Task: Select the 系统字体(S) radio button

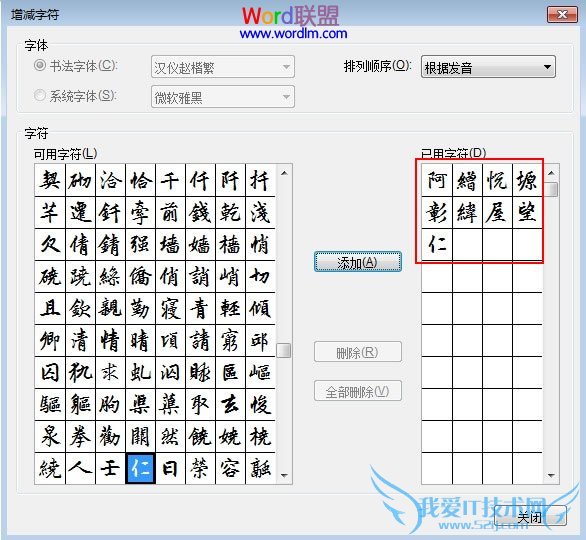Action: (x=40, y=95)
